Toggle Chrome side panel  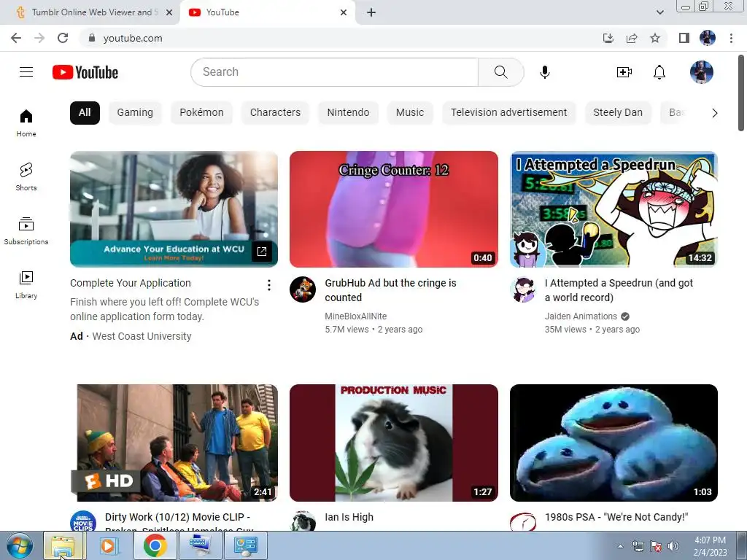(x=684, y=38)
